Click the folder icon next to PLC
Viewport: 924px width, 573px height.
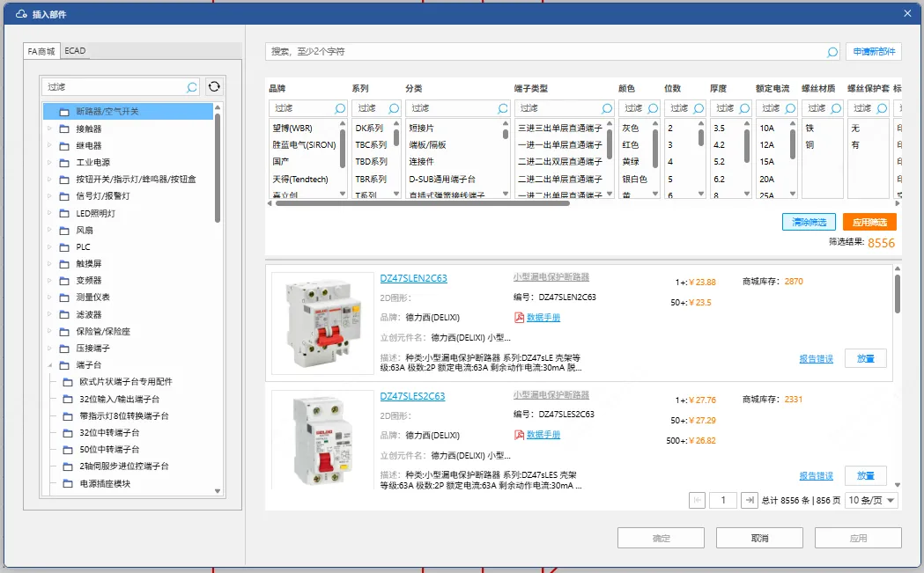(64, 247)
